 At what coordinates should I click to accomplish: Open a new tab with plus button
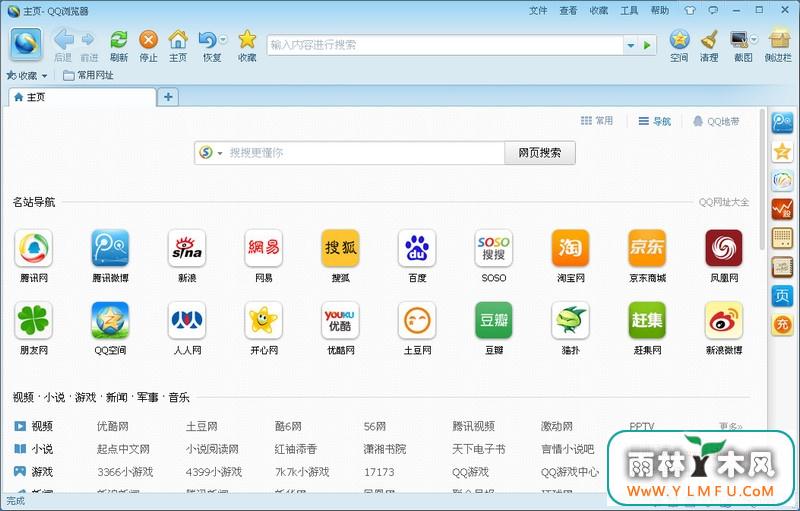[x=168, y=97]
